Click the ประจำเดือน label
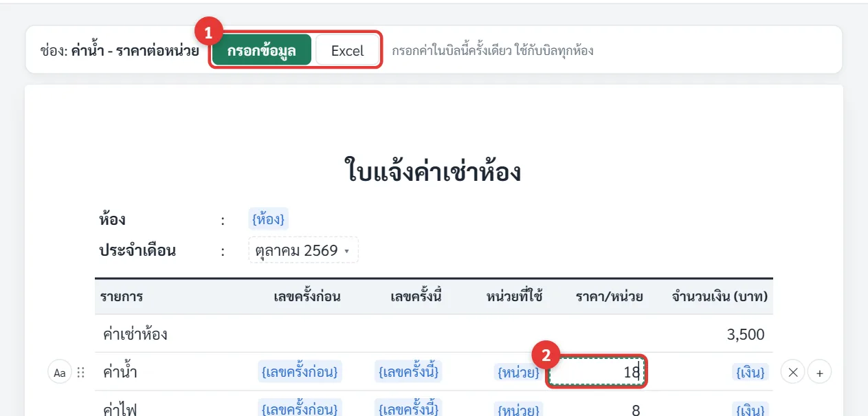The image size is (868, 416). 137,251
